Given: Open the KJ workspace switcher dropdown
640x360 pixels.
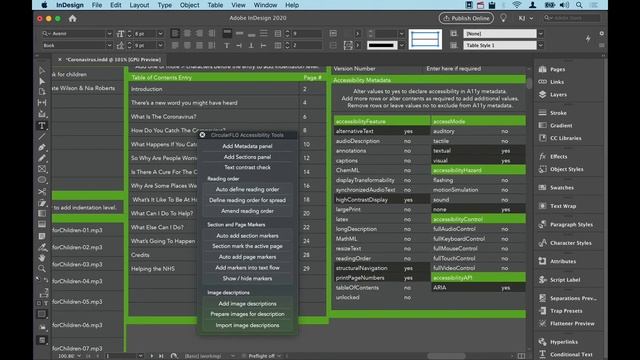Looking at the screenshot, I should coord(526,18).
